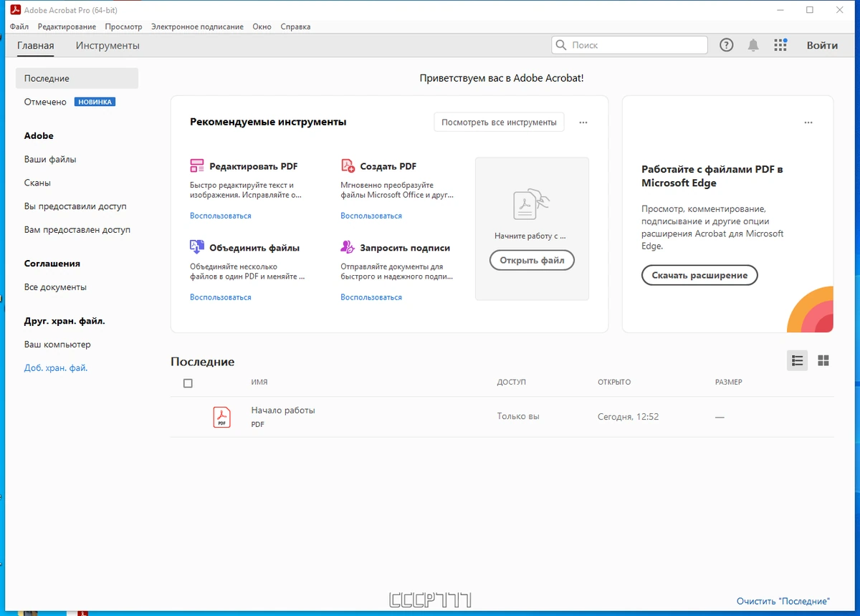This screenshot has height=616, width=860.
Task: Open the notifications bell icon
Action: pos(753,45)
